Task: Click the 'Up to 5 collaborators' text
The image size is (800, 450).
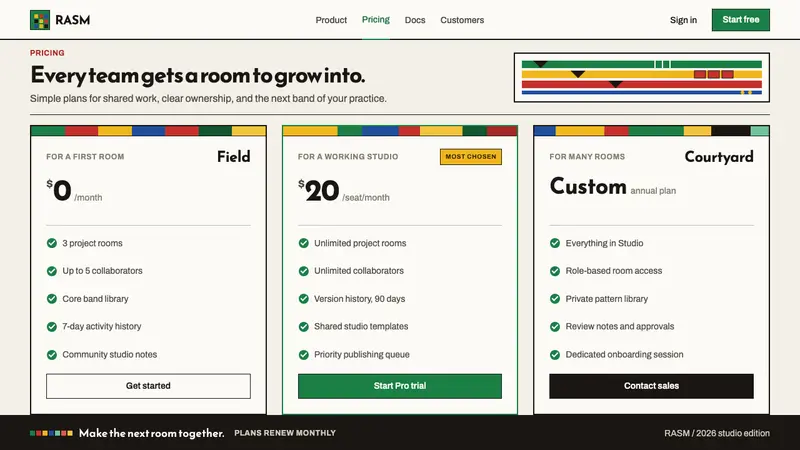Action: click(103, 271)
